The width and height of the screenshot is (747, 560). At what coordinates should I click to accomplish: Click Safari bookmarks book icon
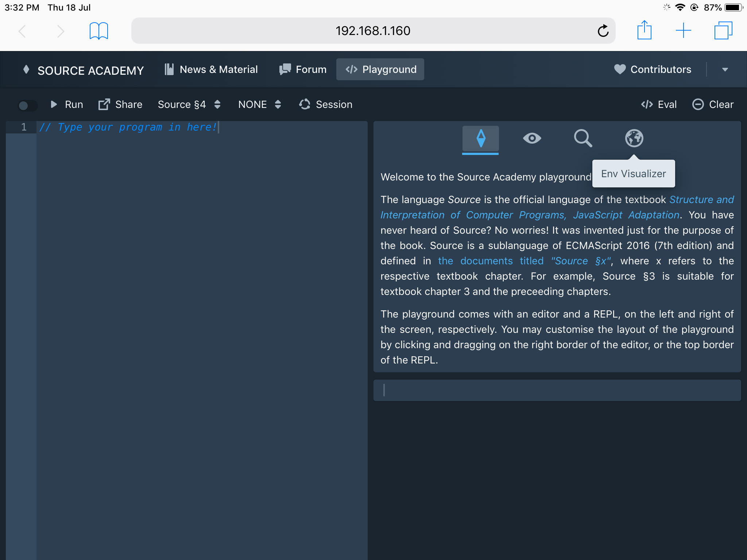(x=99, y=31)
